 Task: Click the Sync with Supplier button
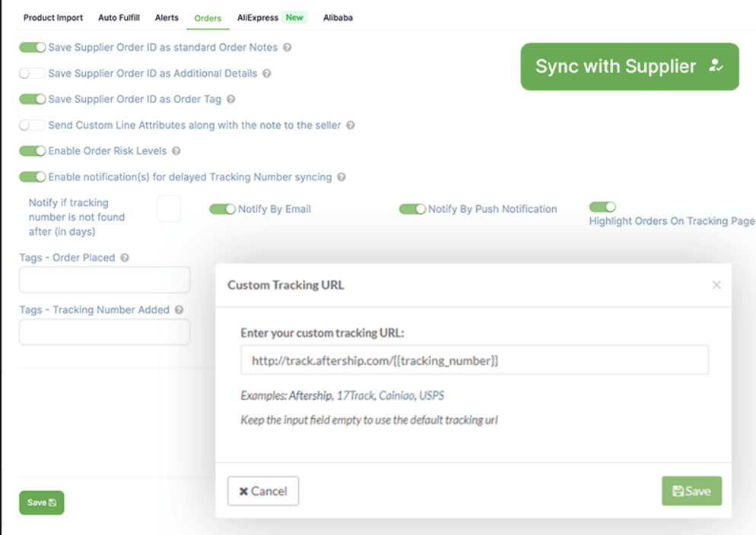click(x=629, y=67)
